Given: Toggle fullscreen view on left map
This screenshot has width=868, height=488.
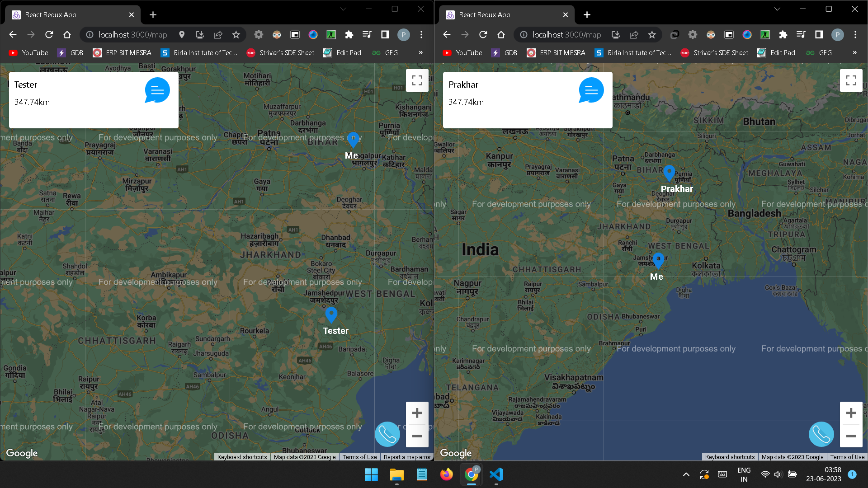Looking at the screenshot, I should click(x=417, y=80).
